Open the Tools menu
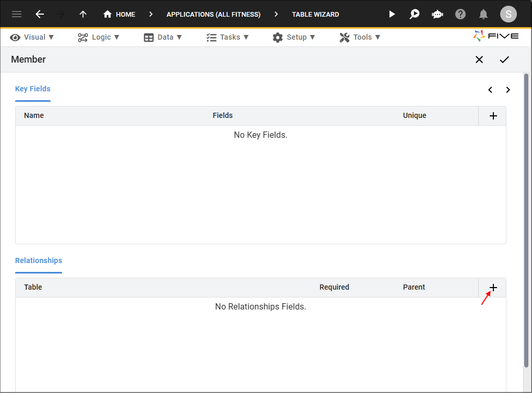 point(360,37)
